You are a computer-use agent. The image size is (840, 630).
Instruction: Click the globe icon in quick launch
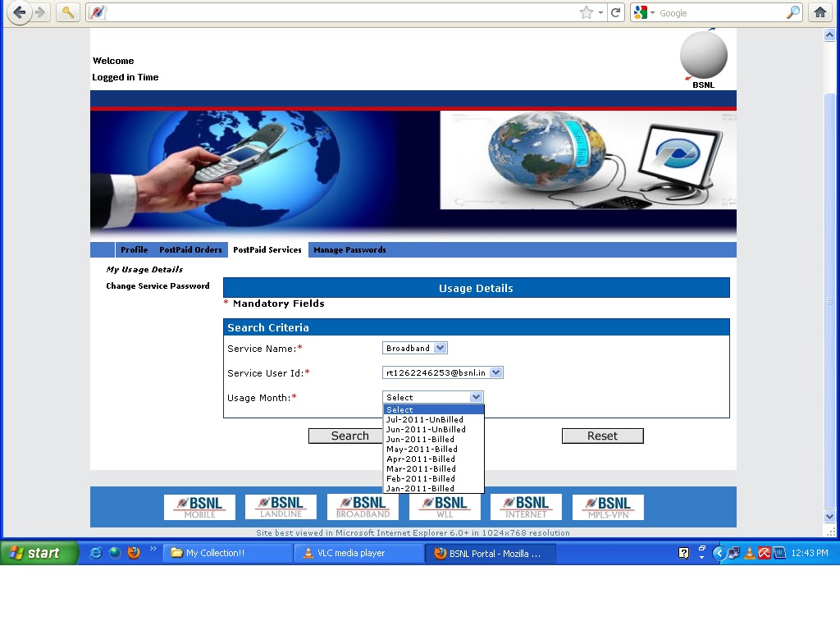coord(115,553)
